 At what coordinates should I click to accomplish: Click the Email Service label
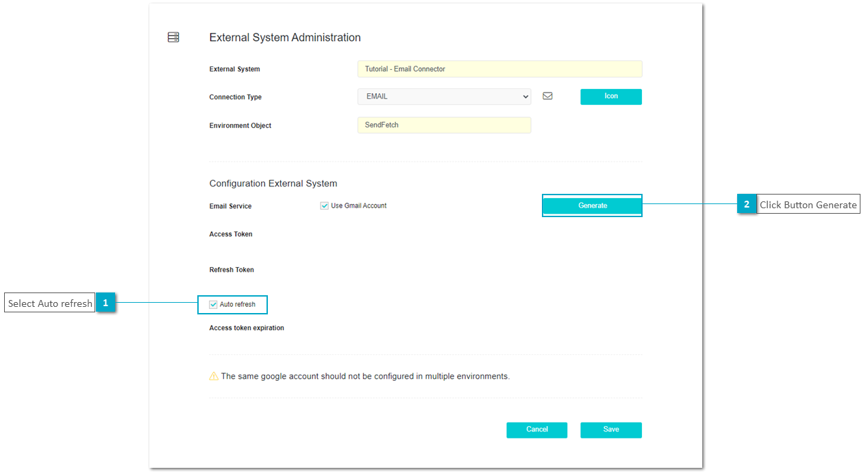click(230, 206)
